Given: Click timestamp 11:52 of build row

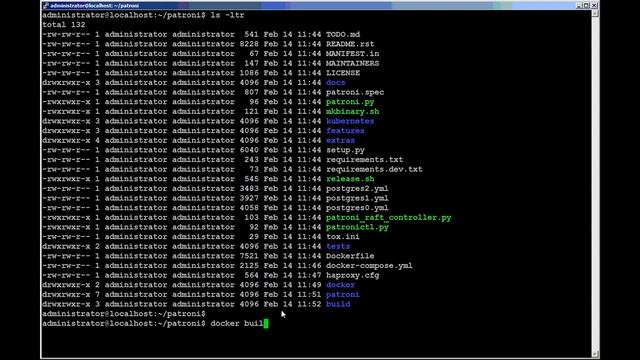Looking at the screenshot, I should (x=309, y=304).
